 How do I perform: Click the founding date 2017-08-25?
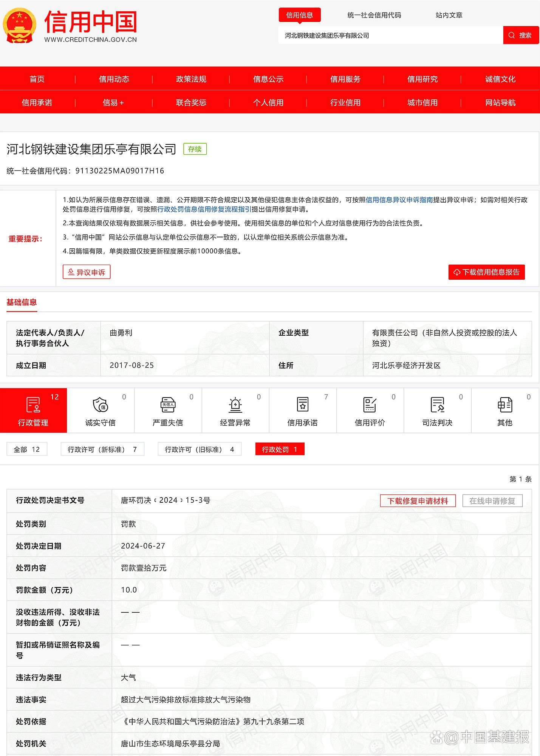point(132,365)
